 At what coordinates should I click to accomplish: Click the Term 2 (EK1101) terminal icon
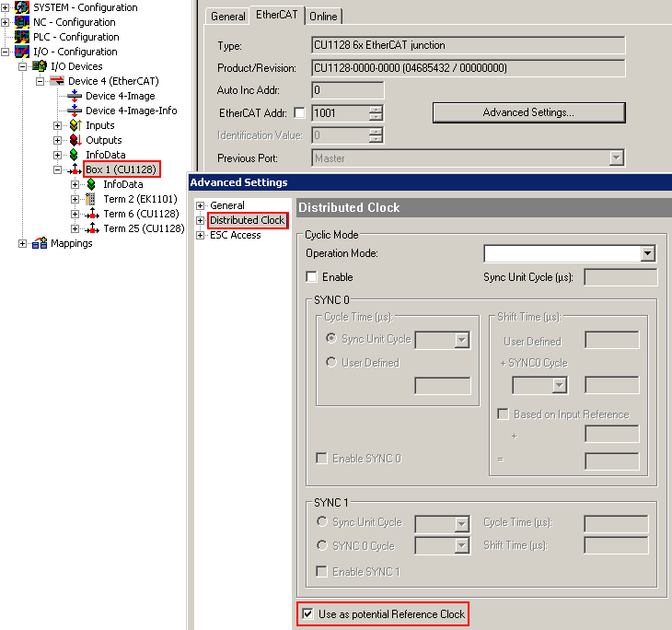[90, 199]
